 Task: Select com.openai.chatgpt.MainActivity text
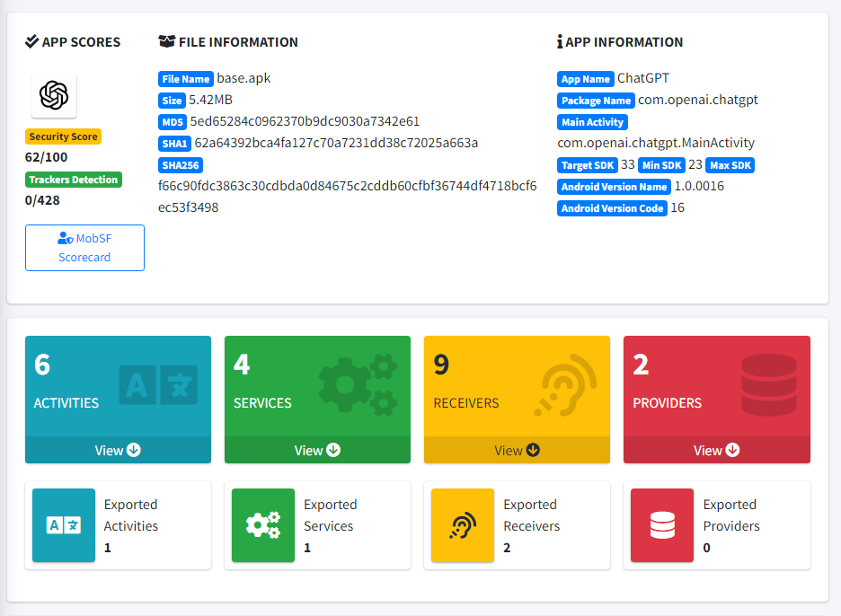click(x=656, y=143)
